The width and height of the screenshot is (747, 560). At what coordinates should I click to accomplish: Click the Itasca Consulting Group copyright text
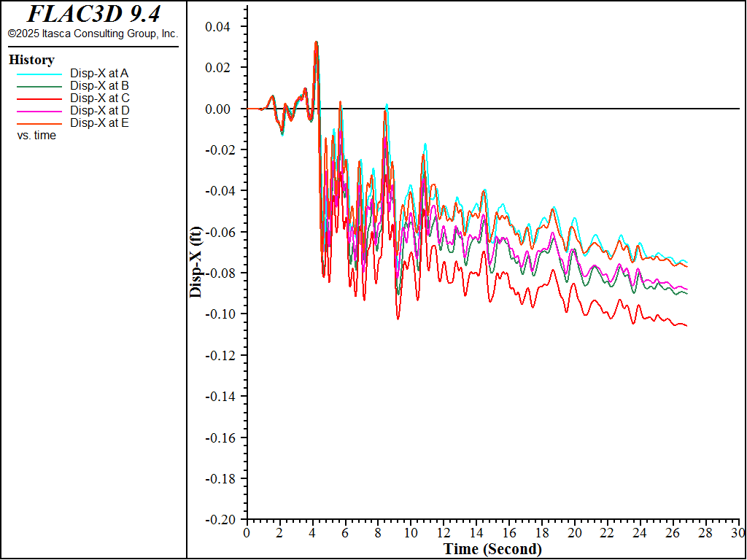[x=93, y=34]
